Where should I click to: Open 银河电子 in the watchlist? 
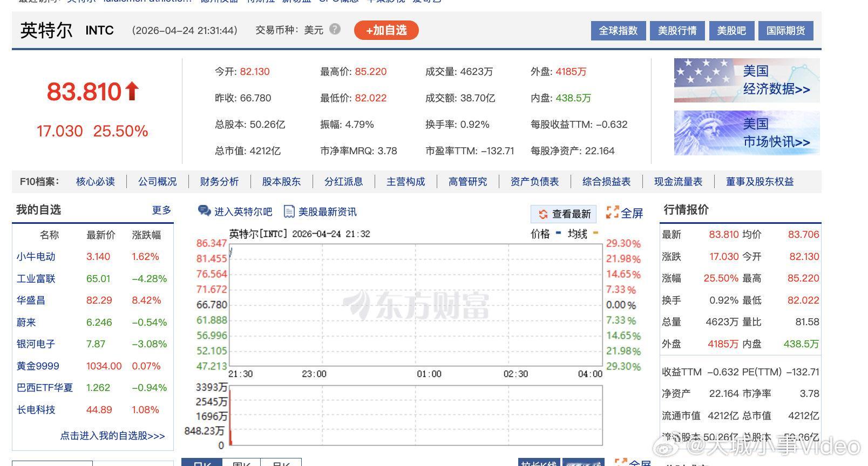36,344
